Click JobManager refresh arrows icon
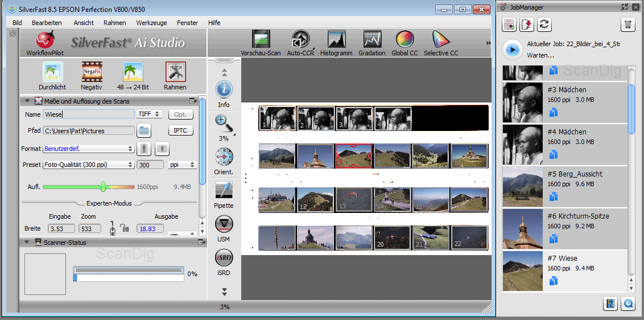Screen dimensions: 644x320 click(x=544, y=24)
